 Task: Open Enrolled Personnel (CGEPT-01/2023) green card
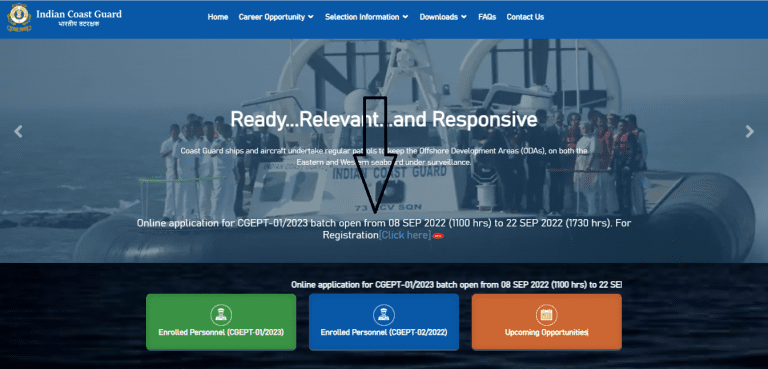pyautogui.click(x=221, y=321)
